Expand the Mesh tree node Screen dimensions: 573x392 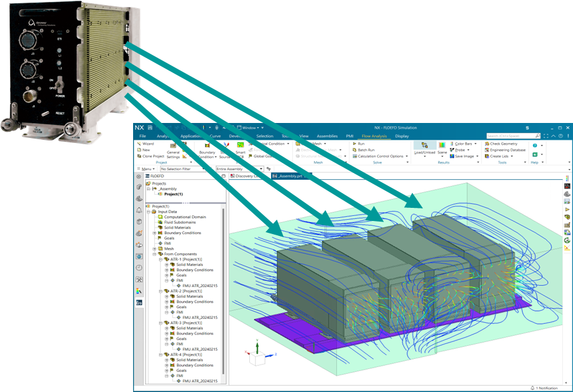point(154,249)
